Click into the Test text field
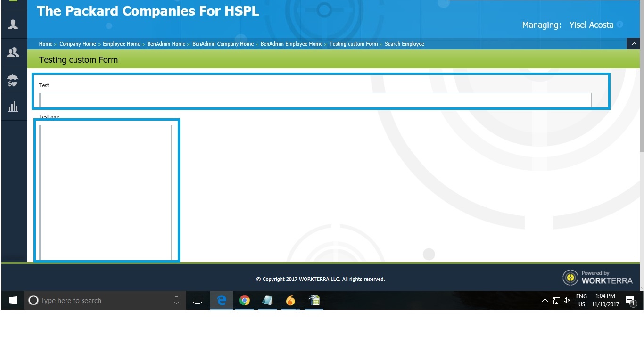 coord(315,100)
